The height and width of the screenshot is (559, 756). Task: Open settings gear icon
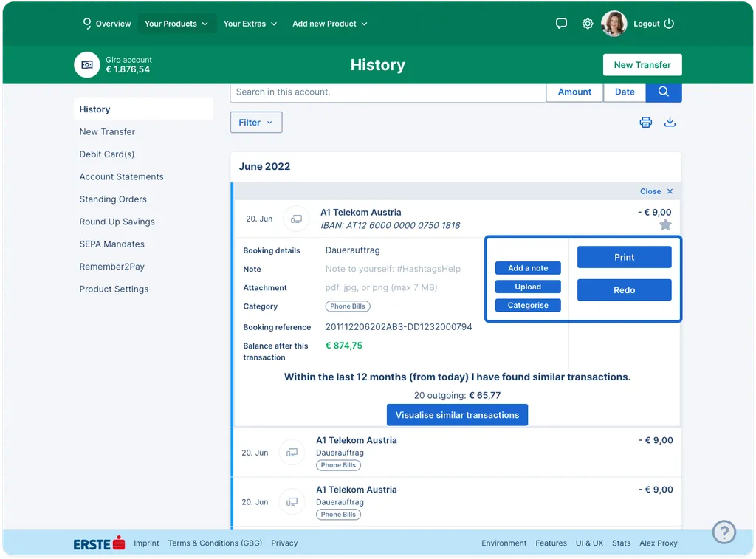click(x=587, y=24)
